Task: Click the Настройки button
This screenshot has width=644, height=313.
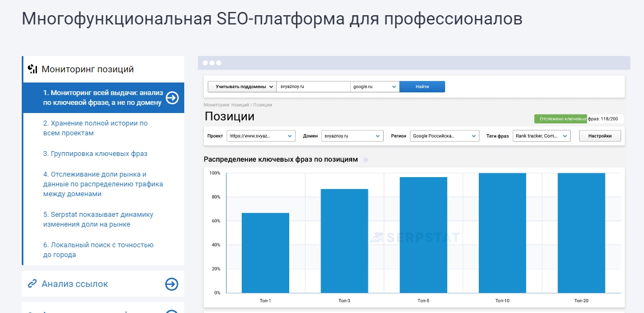Action: point(600,136)
